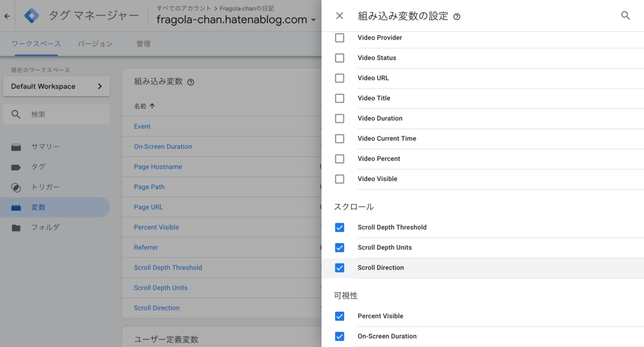
Task: Click the スクロール section heading
Action: [354, 207]
